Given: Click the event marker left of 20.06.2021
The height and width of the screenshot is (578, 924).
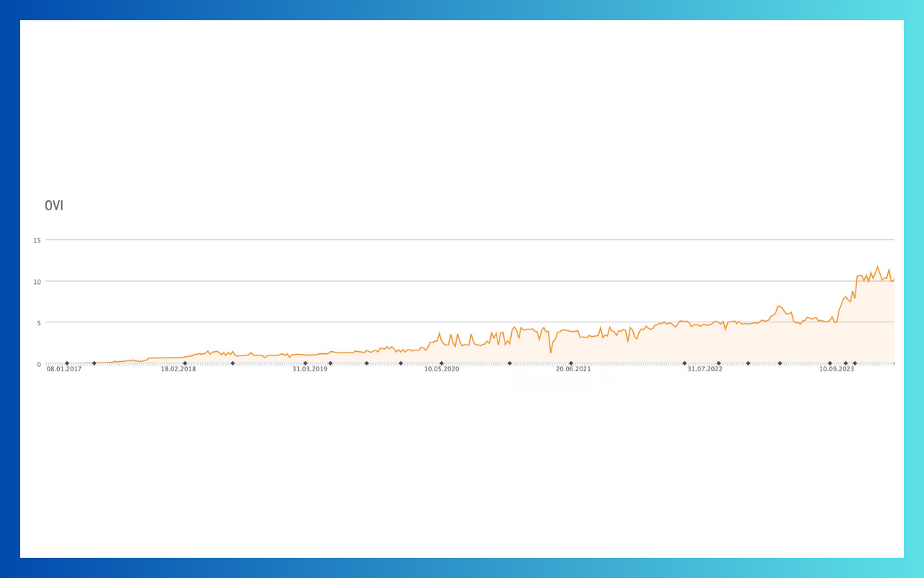Looking at the screenshot, I should tap(508, 363).
